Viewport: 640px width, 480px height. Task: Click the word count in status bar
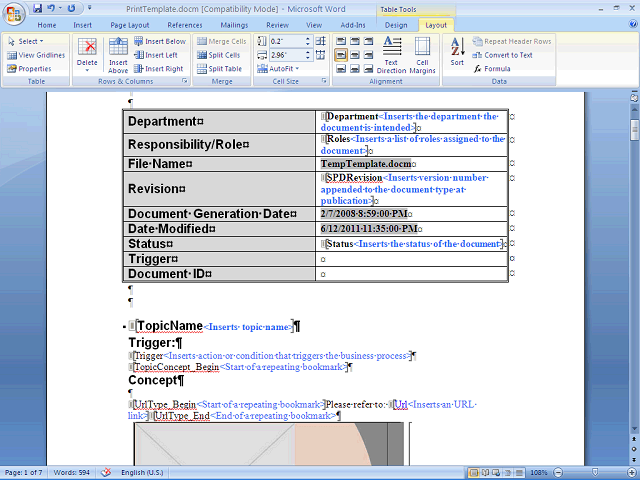click(71, 473)
